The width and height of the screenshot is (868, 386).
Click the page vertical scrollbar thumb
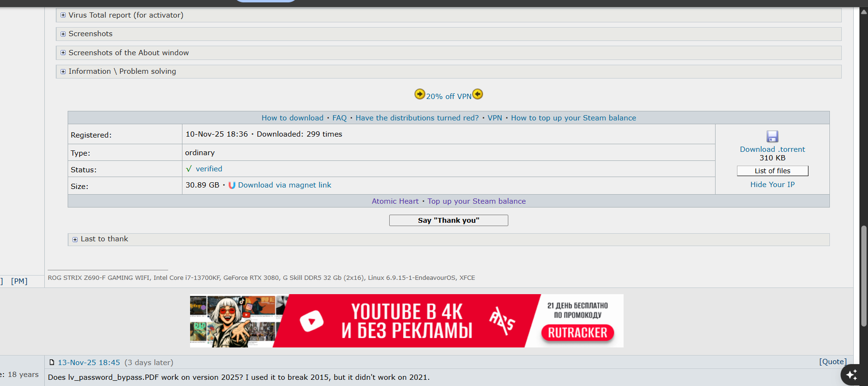click(x=864, y=276)
